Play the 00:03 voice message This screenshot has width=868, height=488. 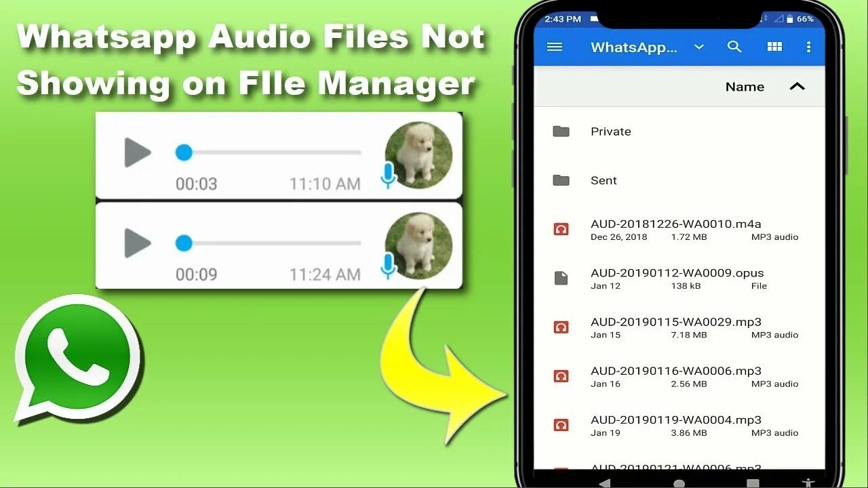[138, 152]
